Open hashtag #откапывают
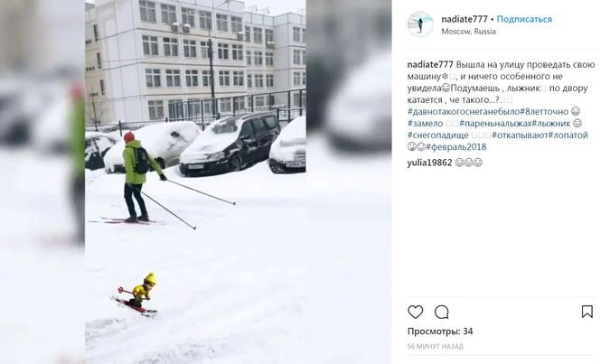The width and height of the screenshot is (610, 364). click(520, 135)
